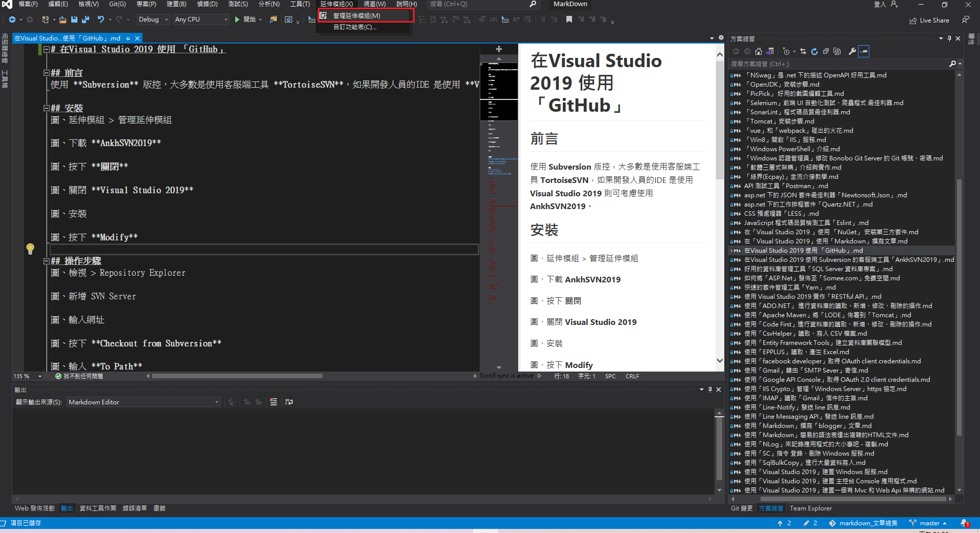Save the current file with the single-disk icon
This screenshot has height=533, width=980.
coord(74,19)
